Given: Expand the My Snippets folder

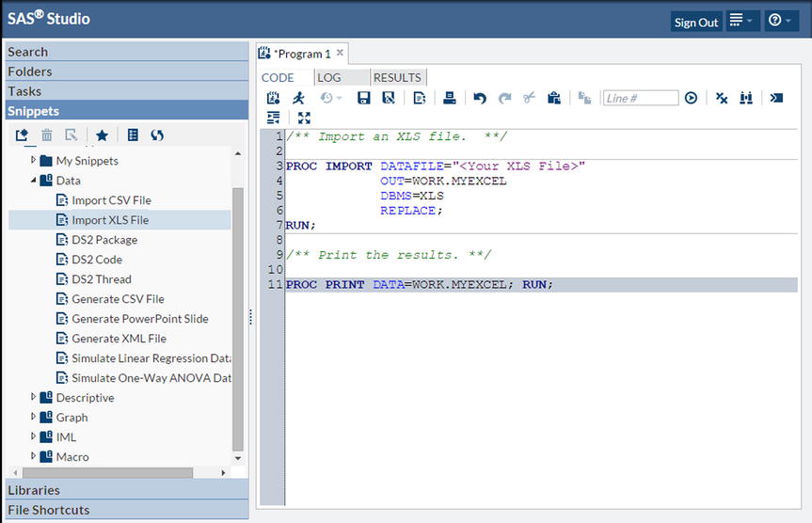Looking at the screenshot, I should (33, 160).
